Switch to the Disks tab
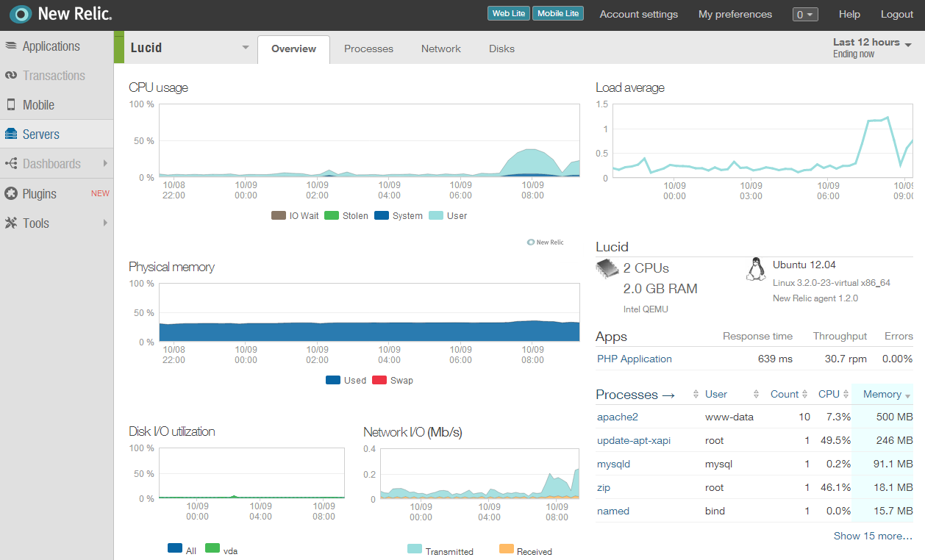The height and width of the screenshot is (560, 925). [501, 49]
